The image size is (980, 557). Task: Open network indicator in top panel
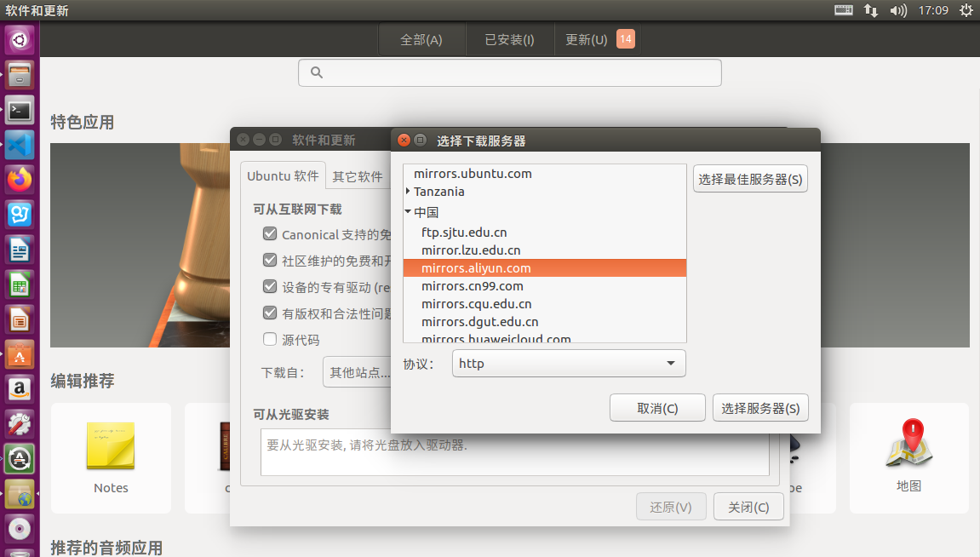[x=871, y=10]
